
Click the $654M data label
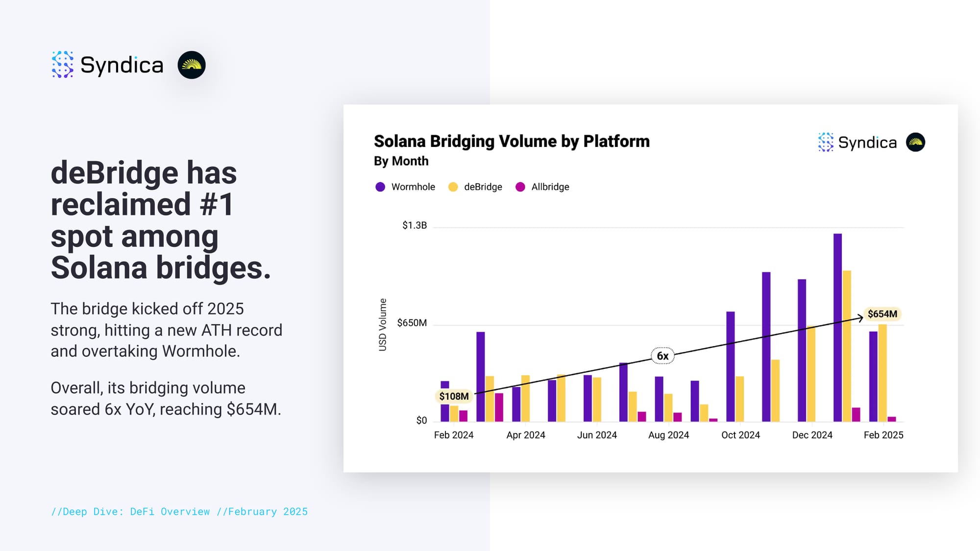click(x=882, y=314)
